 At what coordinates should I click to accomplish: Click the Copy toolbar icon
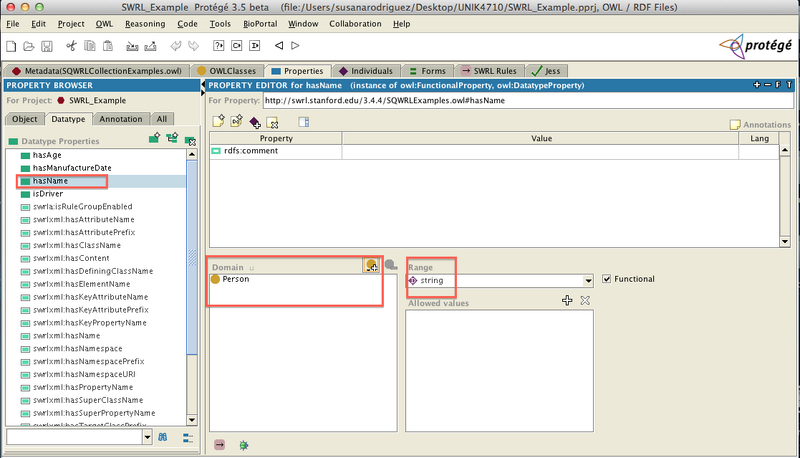89,46
